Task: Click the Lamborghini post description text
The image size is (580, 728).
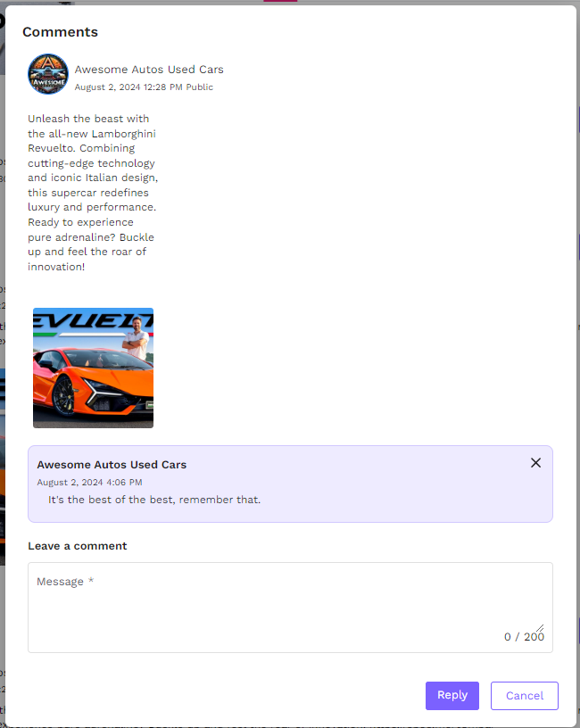Action: tap(92, 193)
